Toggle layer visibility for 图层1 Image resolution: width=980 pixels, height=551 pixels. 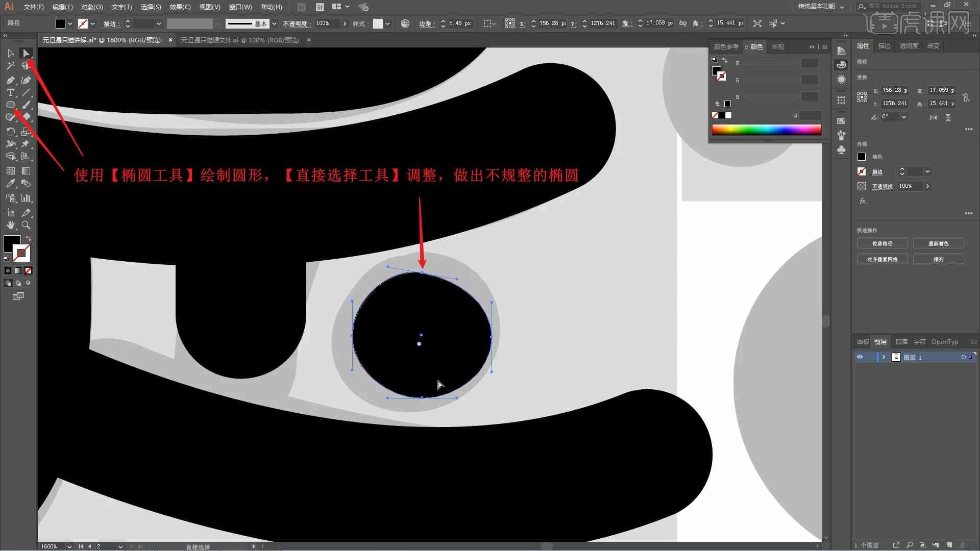(861, 357)
